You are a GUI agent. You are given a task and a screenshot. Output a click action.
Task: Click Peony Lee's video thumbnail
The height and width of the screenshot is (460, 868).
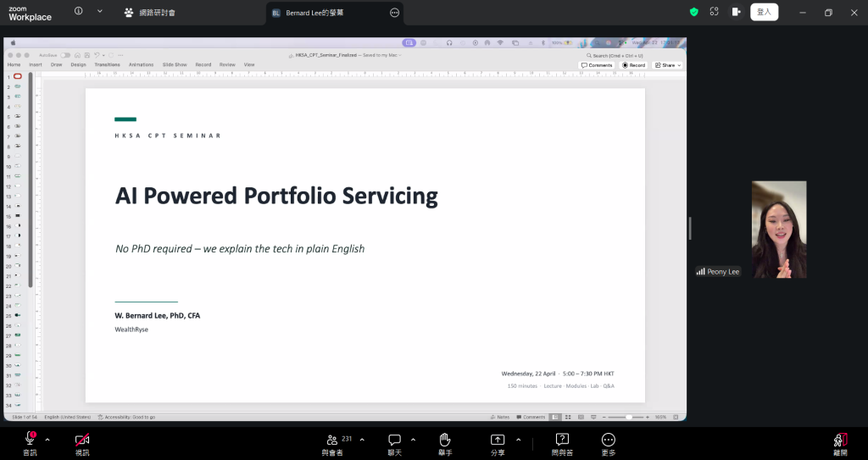pyautogui.click(x=778, y=229)
